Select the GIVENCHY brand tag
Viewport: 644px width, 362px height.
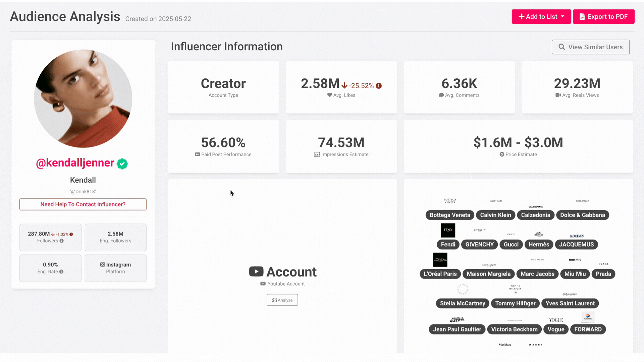[479, 245]
